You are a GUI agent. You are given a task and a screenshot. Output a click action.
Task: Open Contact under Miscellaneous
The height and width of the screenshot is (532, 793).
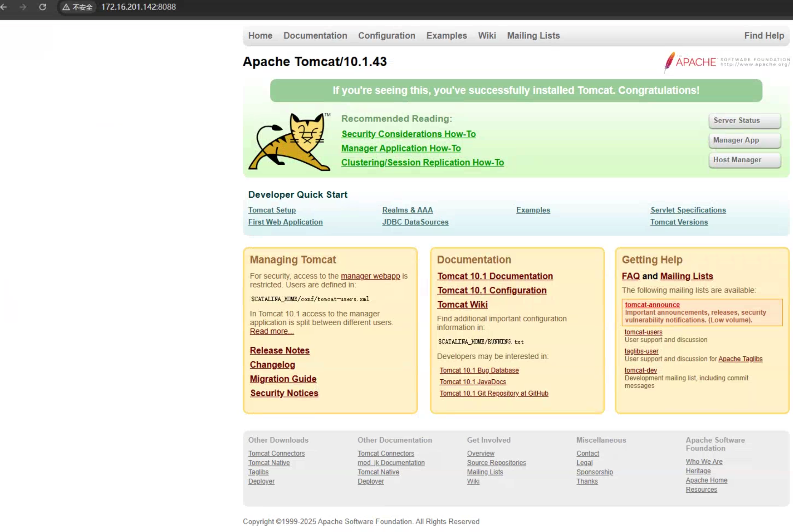coord(588,454)
